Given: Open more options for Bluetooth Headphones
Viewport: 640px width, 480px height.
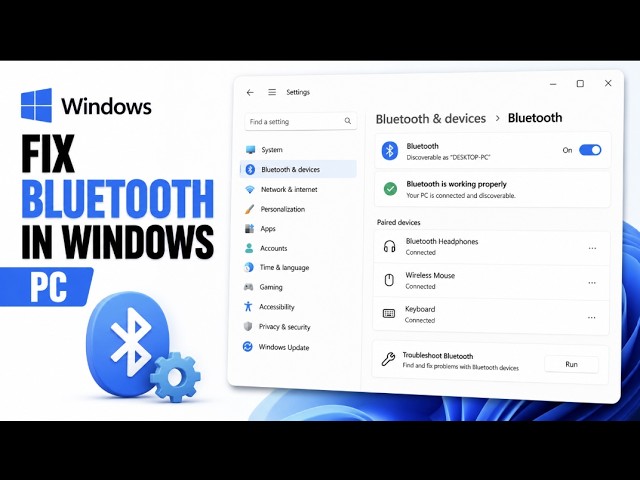Looking at the screenshot, I should (x=592, y=248).
